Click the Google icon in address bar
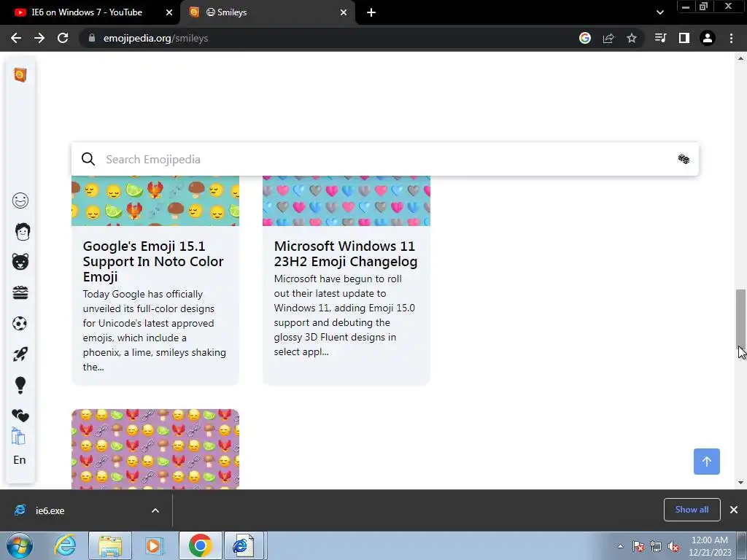 (x=585, y=38)
